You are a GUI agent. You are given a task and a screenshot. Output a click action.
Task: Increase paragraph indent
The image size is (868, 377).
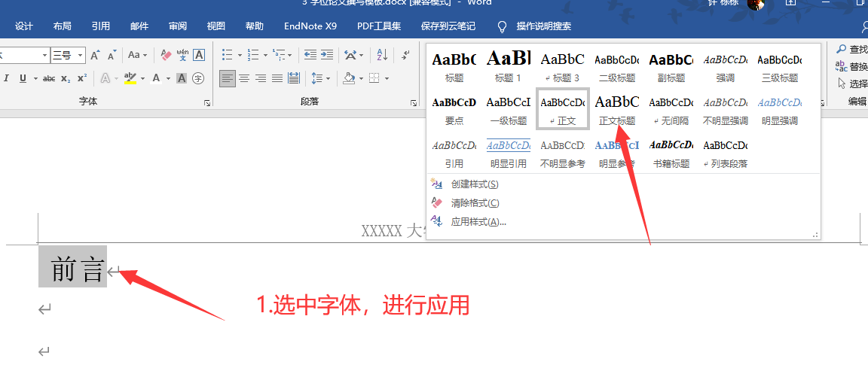click(327, 55)
